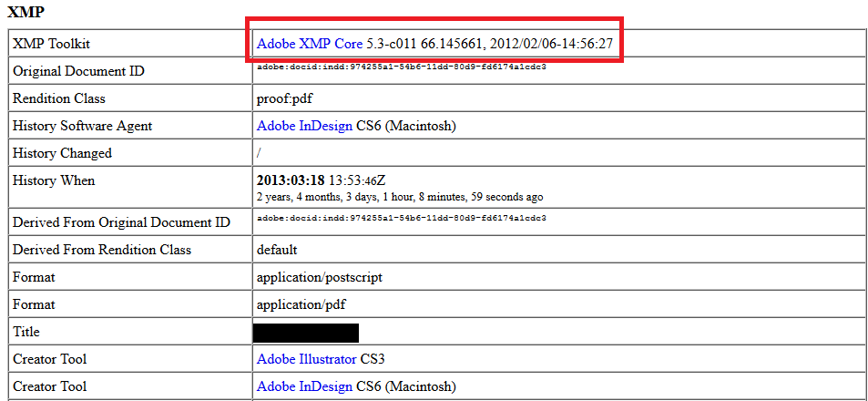Click the Rendition Class label
The image size is (868, 401).
[x=58, y=98]
